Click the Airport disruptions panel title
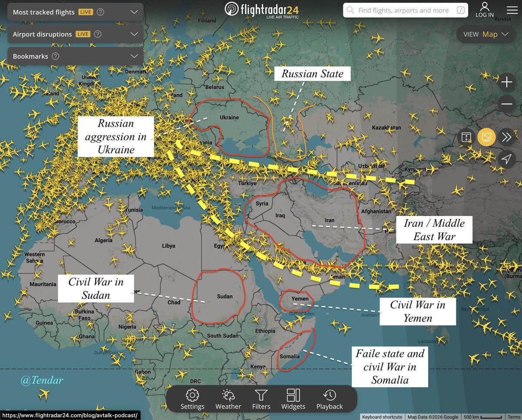 (42, 34)
